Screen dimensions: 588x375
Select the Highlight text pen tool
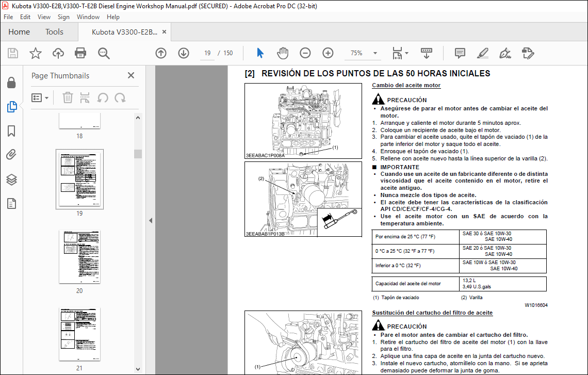tap(483, 53)
